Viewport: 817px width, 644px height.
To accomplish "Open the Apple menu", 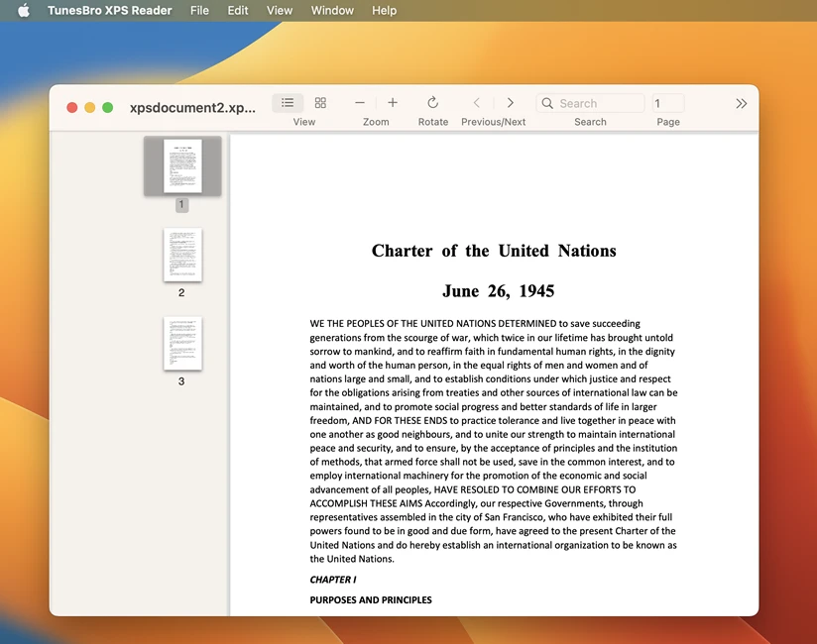I will click(x=22, y=10).
